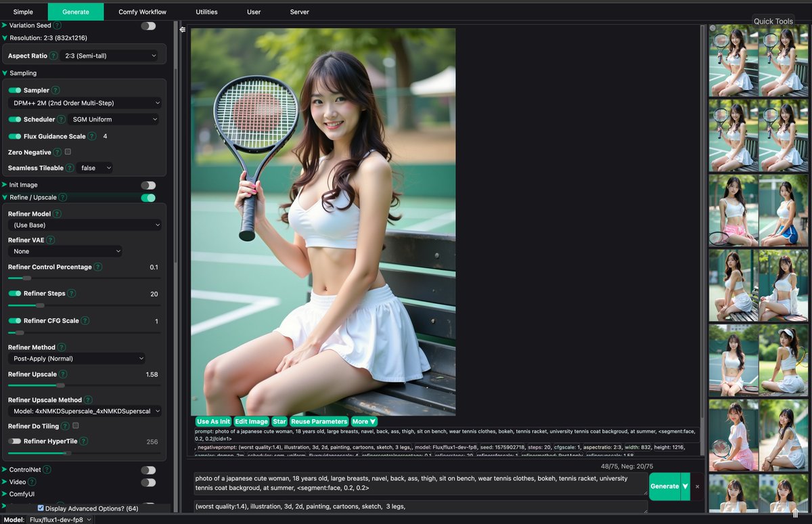
Task: Enable the Init Image toggle
Action: point(148,184)
